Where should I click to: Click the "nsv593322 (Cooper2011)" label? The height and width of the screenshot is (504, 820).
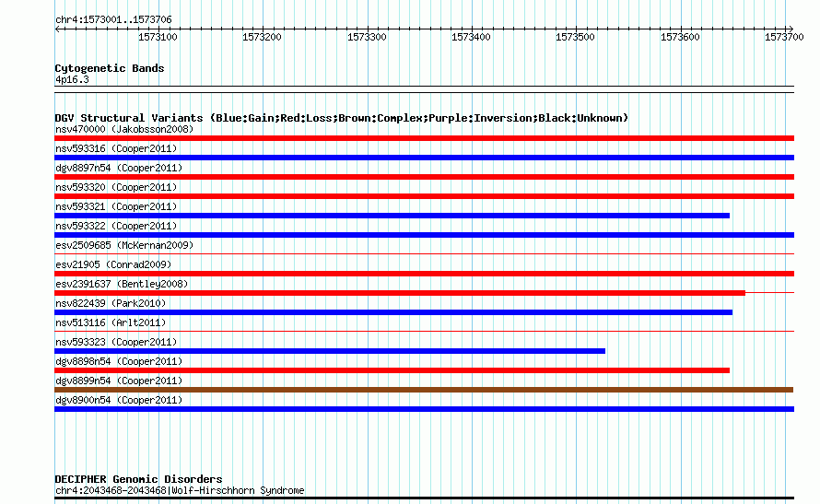click(x=116, y=226)
